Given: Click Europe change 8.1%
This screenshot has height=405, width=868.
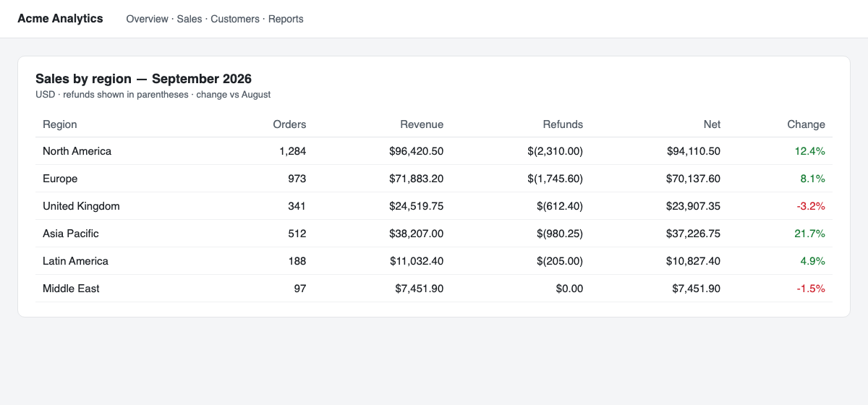Looking at the screenshot, I should click(x=812, y=179).
